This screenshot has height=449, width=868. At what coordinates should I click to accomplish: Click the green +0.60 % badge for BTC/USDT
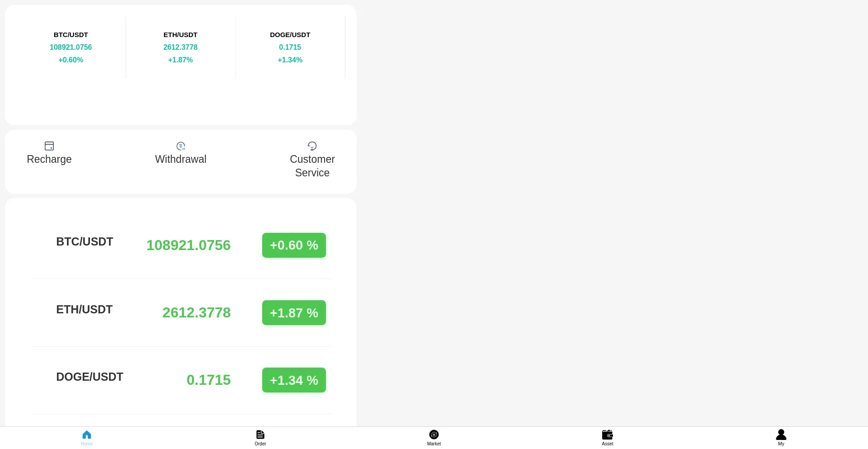tap(293, 245)
